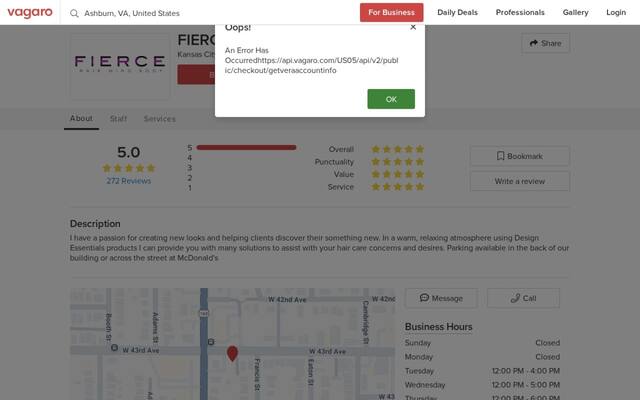Open Daily Deals menu item
Image resolution: width=640 pixels, height=400 pixels.
pyautogui.click(x=457, y=13)
